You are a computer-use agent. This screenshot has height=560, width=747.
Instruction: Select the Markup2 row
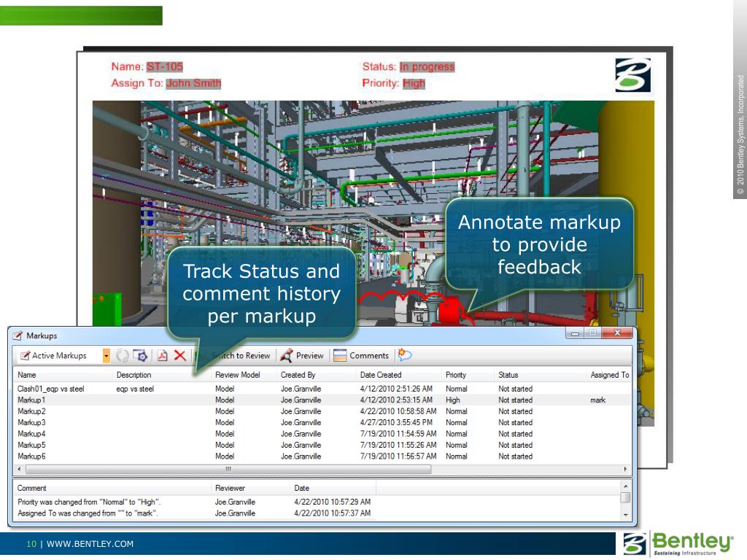coord(322,411)
